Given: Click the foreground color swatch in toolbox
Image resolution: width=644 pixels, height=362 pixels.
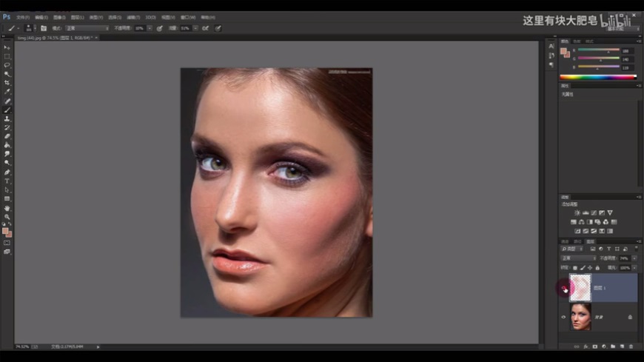Looking at the screenshot, I should pos(5,231).
